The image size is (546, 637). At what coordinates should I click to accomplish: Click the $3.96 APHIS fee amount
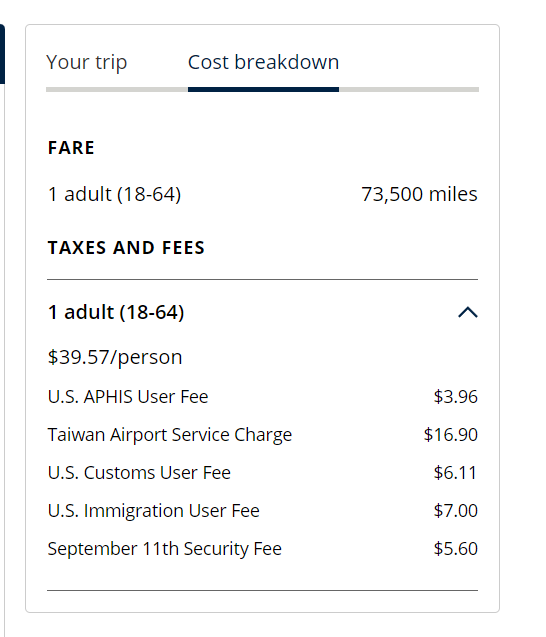tap(455, 397)
